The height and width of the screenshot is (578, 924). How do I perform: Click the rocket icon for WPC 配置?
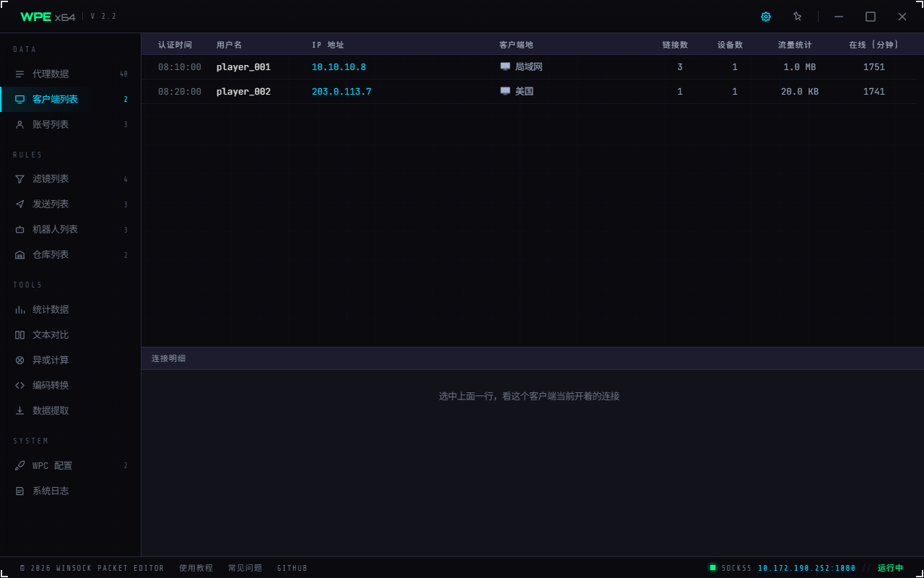[19, 465]
